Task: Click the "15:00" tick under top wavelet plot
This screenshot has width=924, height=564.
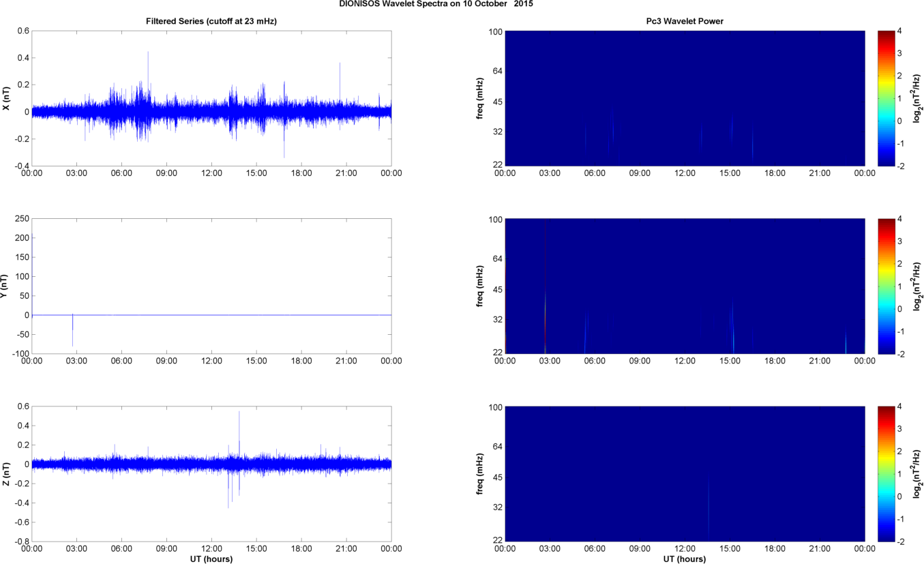Action: tap(730, 173)
